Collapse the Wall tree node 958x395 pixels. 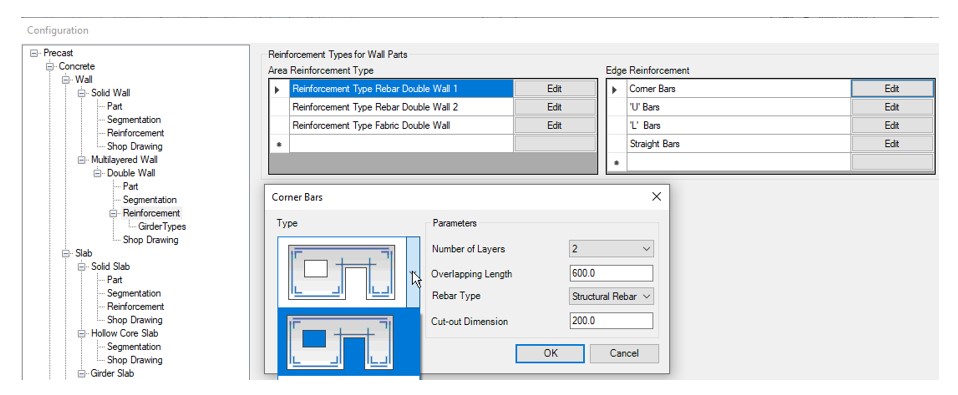click(x=66, y=80)
